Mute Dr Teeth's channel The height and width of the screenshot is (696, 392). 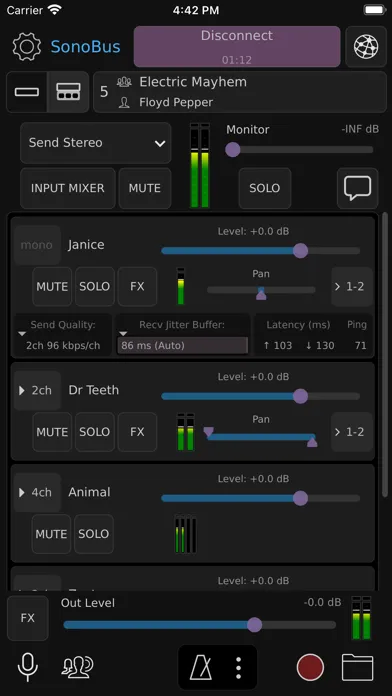point(52,432)
